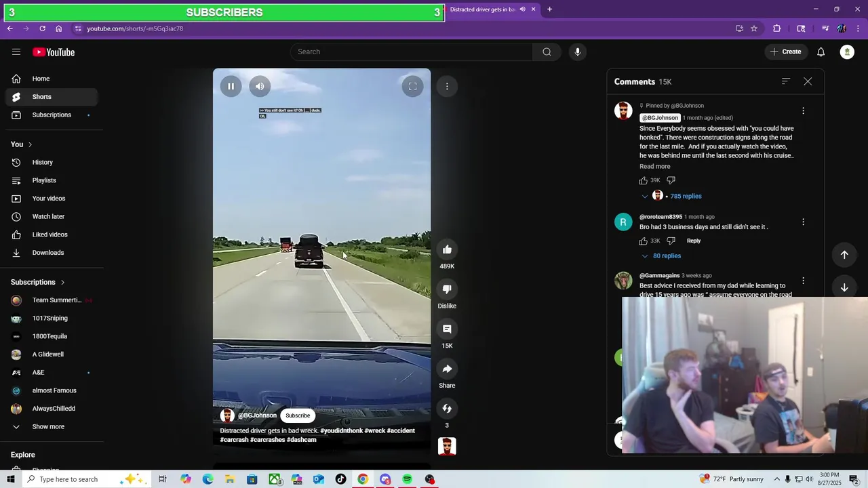The height and width of the screenshot is (488, 868).
Task: Open Liked videos in sidebar
Action: [x=52, y=235]
